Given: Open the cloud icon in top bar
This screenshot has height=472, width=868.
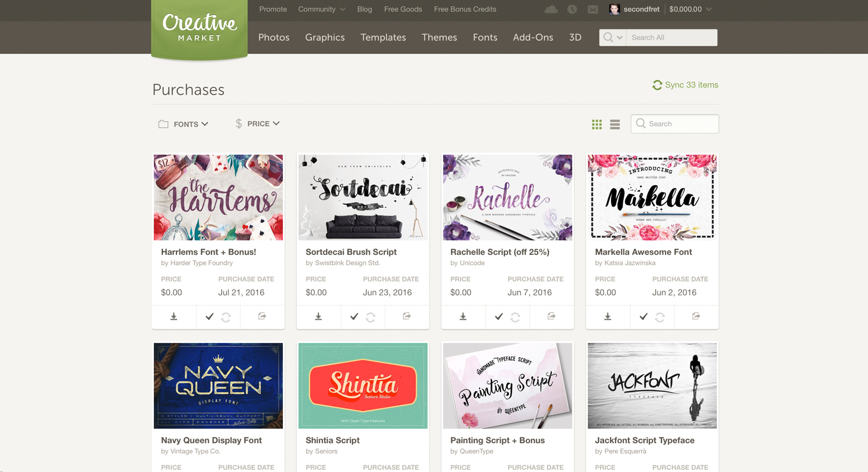Looking at the screenshot, I should pos(551,9).
